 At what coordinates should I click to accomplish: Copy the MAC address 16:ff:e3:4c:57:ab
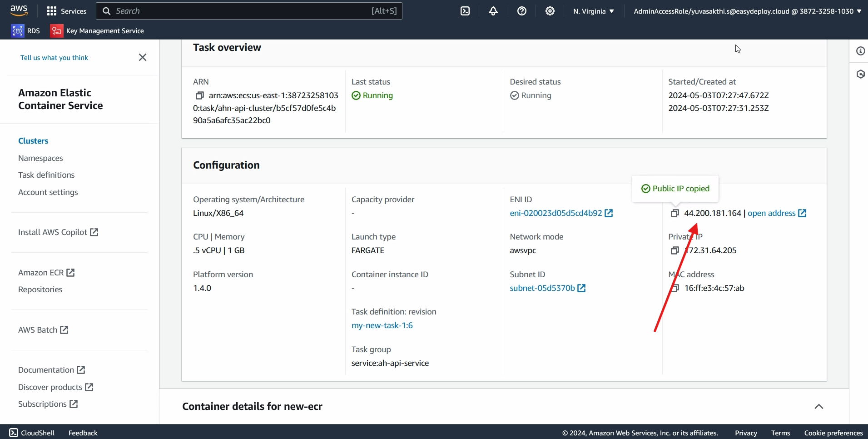(x=675, y=288)
